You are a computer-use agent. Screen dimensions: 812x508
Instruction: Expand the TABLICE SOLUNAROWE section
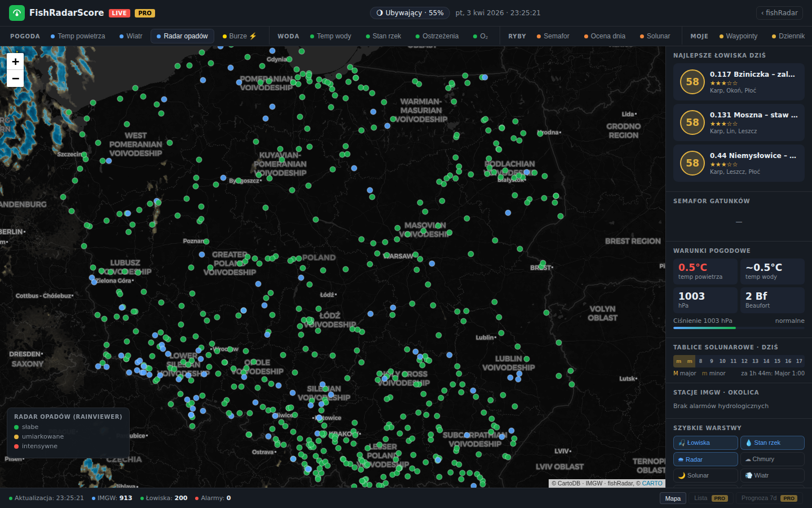[x=723, y=347]
